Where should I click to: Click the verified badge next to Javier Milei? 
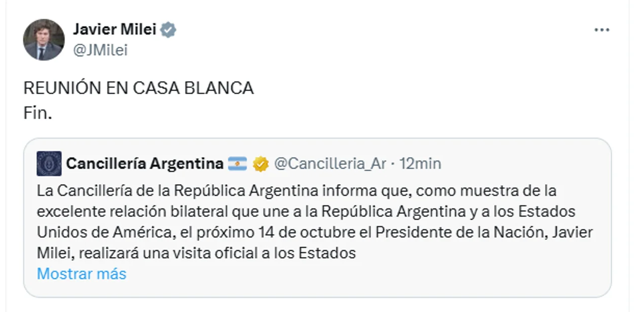click(x=167, y=30)
